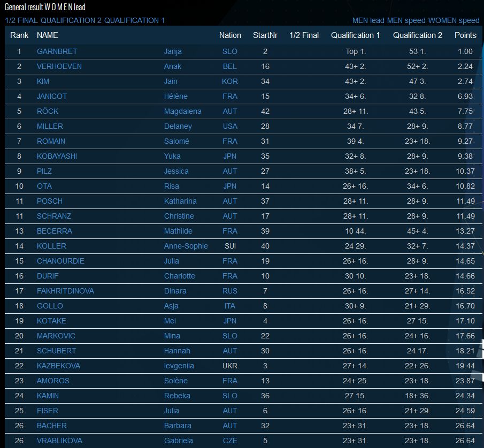
Task: Click the SLO nation code for Garnbret
Action: tap(229, 51)
